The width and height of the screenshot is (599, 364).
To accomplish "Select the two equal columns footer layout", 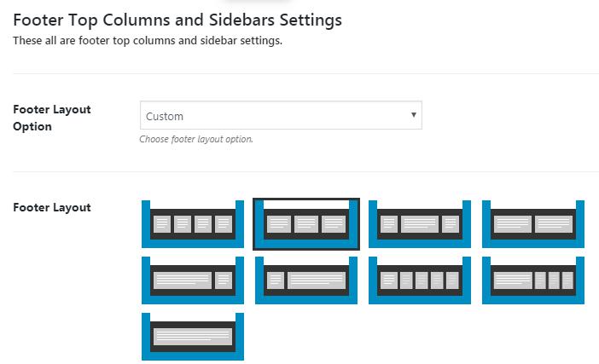I will (x=533, y=224).
